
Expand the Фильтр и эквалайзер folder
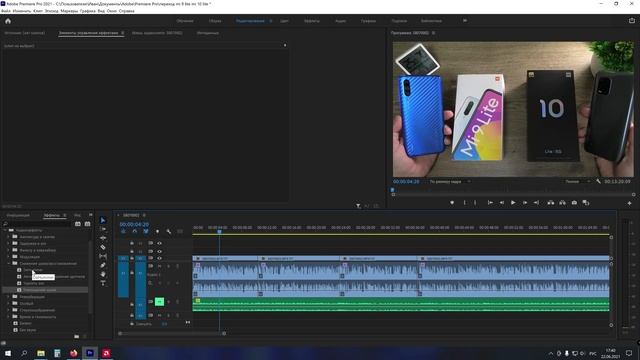tap(8, 250)
